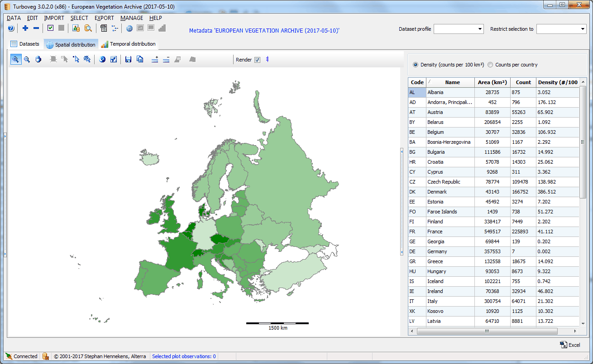Click the blue plus add icon
The height and width of the screenshot is (364, 593).
[x=25, y=28]
